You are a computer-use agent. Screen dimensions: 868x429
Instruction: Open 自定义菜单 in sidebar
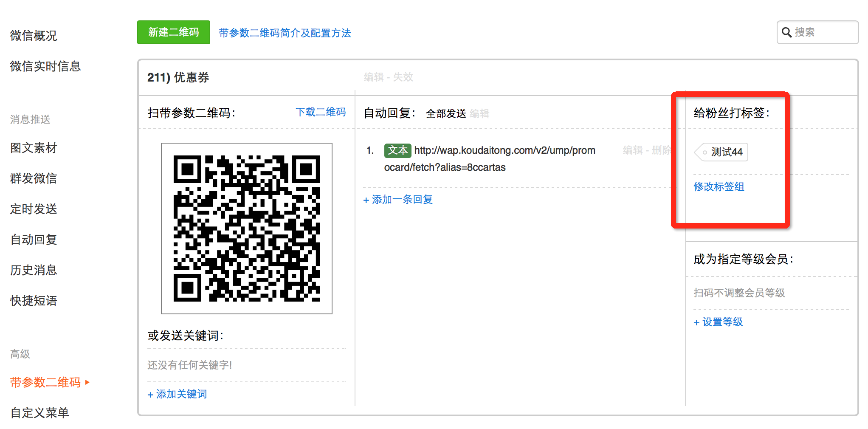tap(39, 413)
